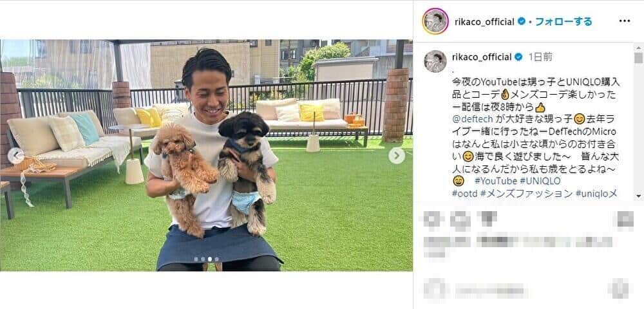The image size is (644, 309).
Task: Open the #UNIQLO hashtag
Action: (540, 181)
